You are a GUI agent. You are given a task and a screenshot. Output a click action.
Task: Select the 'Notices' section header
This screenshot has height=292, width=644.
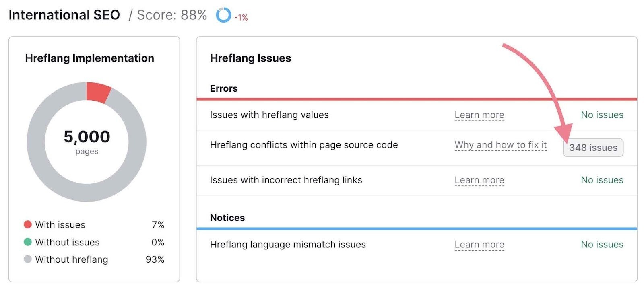pos(228,218)
